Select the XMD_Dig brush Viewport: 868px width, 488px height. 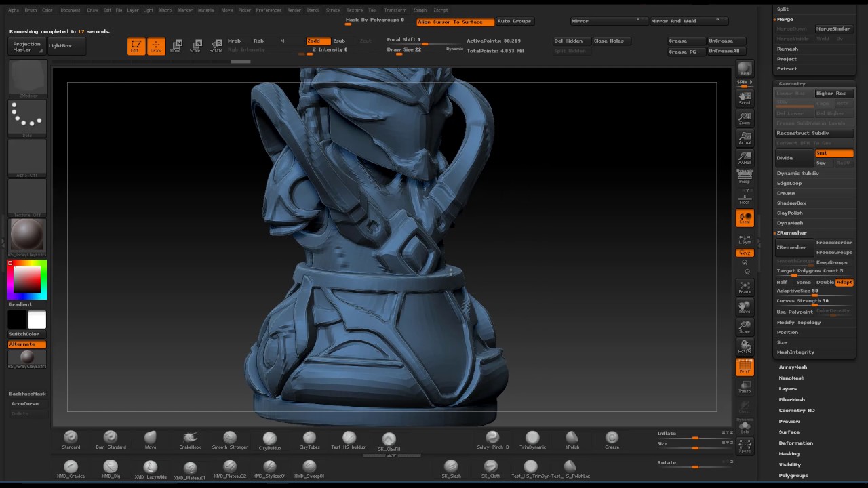[111, 468]
